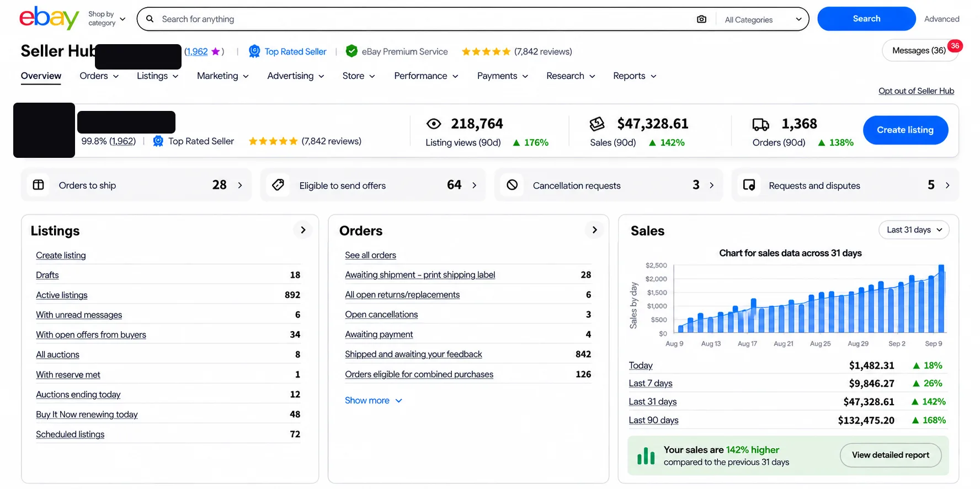
Task: Open the Marketing menu
Action: [223, 76]
